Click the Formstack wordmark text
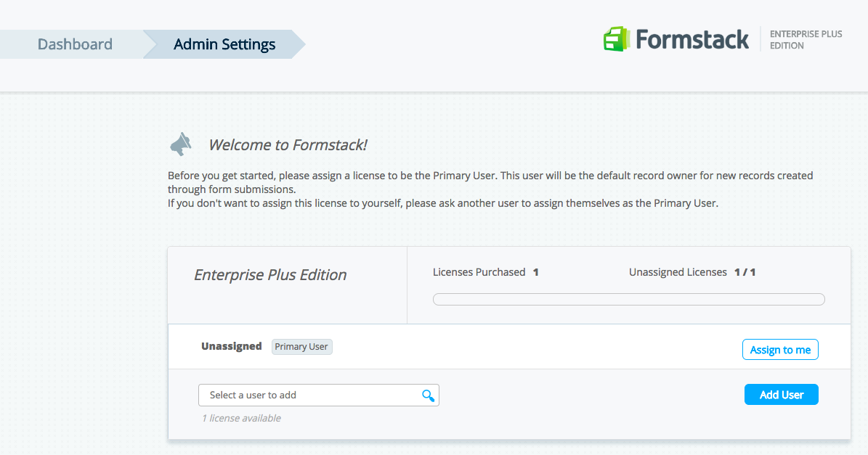This screenshot has width=868, height=455. click(691, 39)
